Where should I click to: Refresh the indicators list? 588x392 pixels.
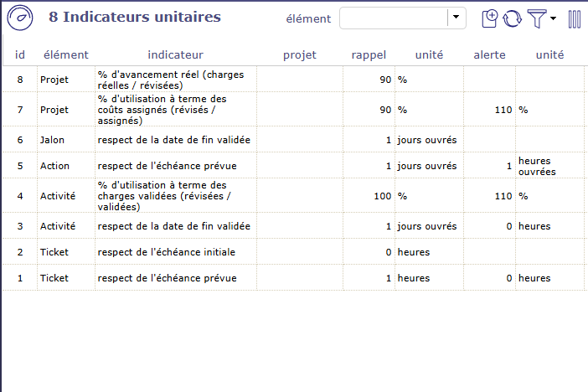point(512,18)
